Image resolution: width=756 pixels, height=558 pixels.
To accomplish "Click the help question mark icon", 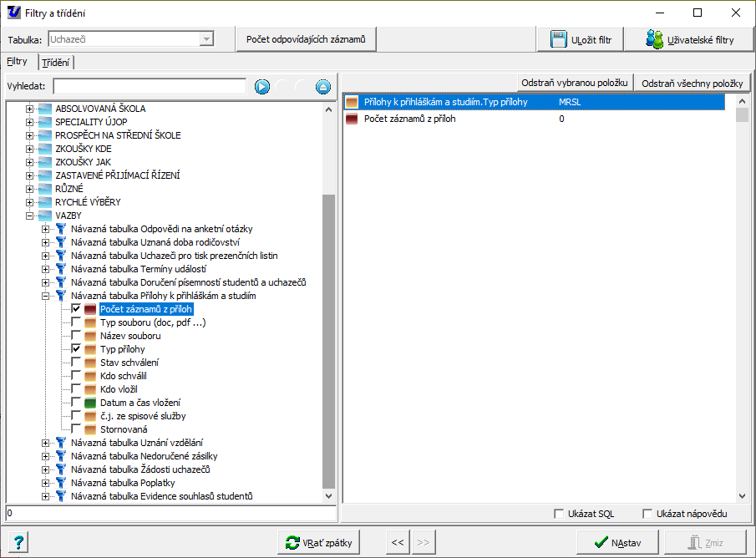I will tap(19, 542).
